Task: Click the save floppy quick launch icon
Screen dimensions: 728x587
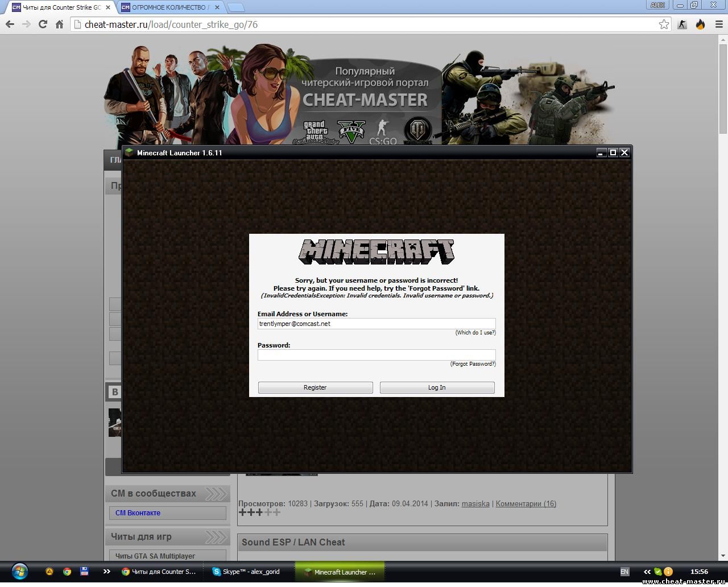Action: [x=84, y=572]
